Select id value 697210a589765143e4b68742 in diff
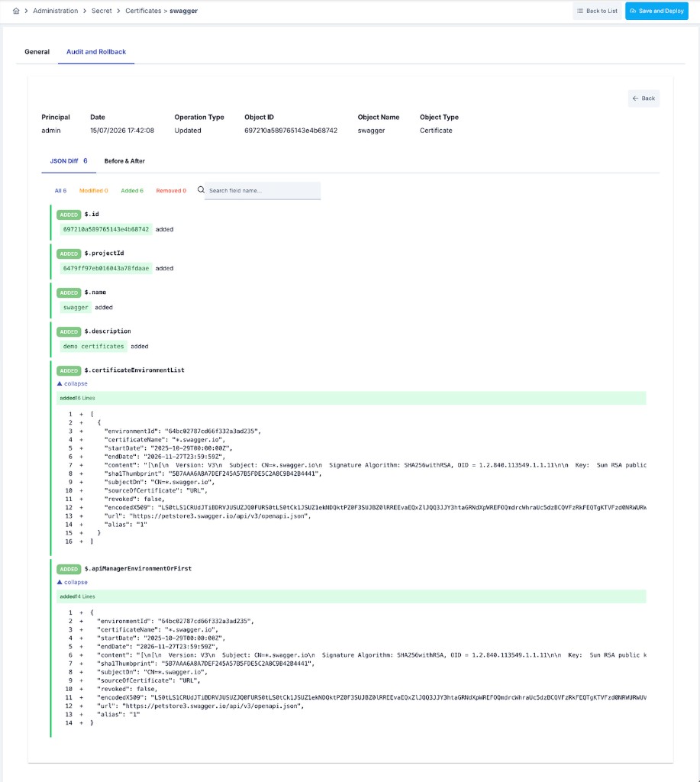 click(105, 229)
